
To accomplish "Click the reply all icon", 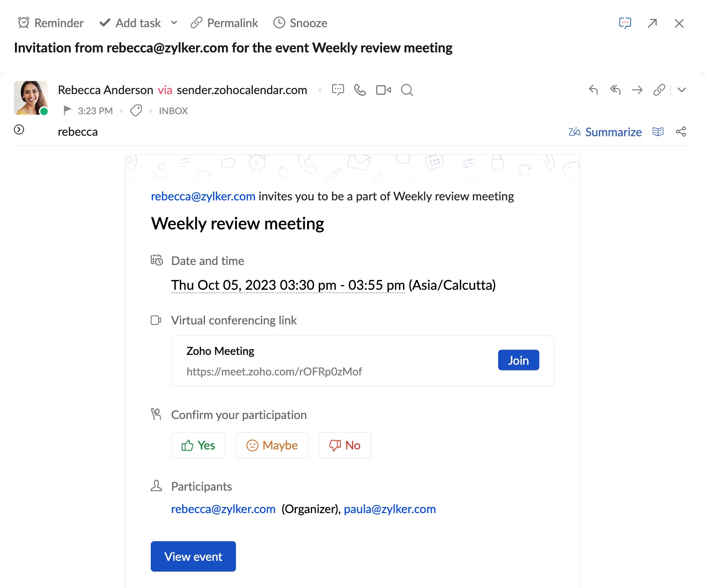I will coord(615,90).
